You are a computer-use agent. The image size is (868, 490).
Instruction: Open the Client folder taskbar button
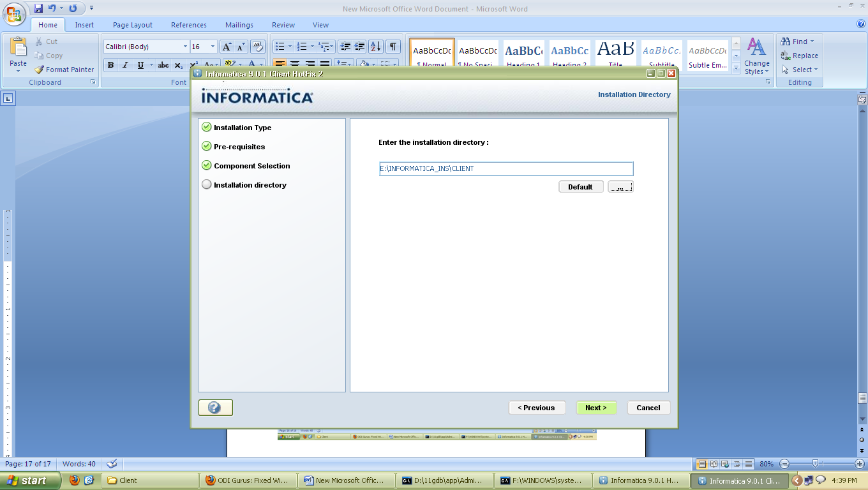(x=150, y=480)
